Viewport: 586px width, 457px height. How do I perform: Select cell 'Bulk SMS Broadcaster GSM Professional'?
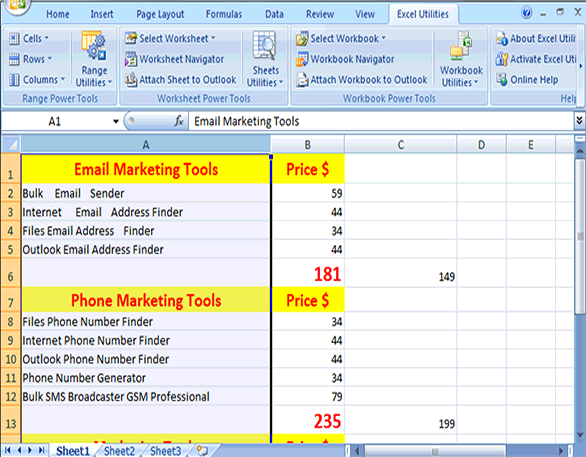click(146, 396)
